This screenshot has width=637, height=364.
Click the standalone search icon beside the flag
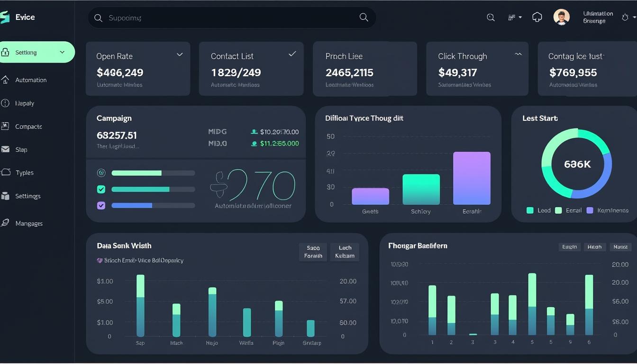coord(491,18)
